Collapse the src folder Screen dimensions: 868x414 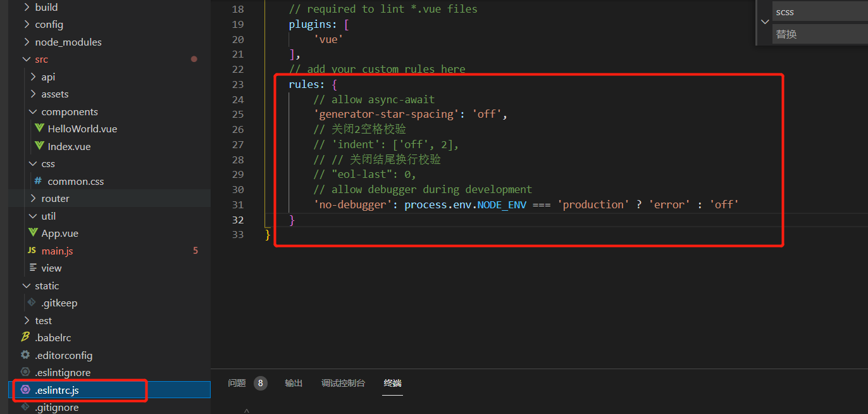point(25,59)
